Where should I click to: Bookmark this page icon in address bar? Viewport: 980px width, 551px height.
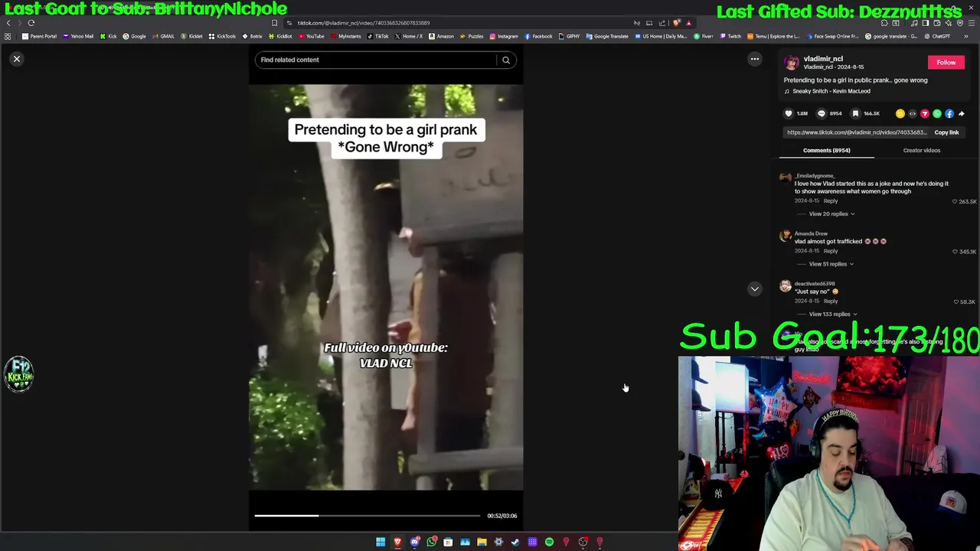click(274, 23)
